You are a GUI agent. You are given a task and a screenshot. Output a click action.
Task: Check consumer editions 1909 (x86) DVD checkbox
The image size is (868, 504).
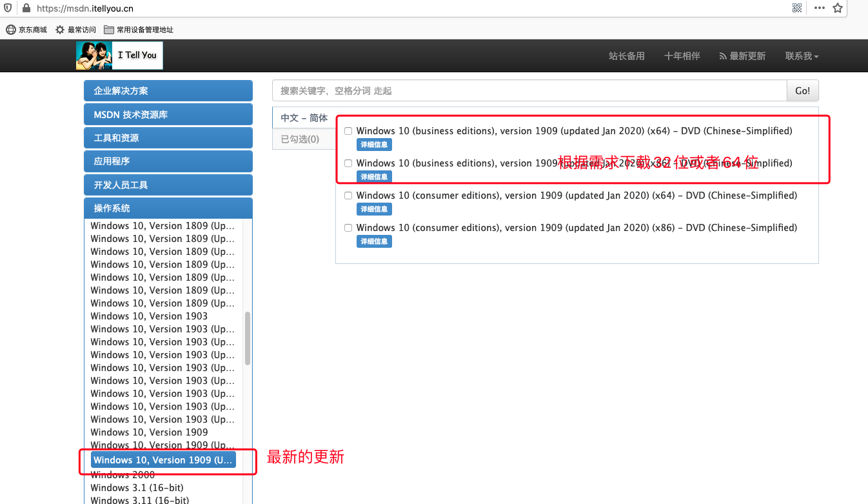[x=348, y=228]
